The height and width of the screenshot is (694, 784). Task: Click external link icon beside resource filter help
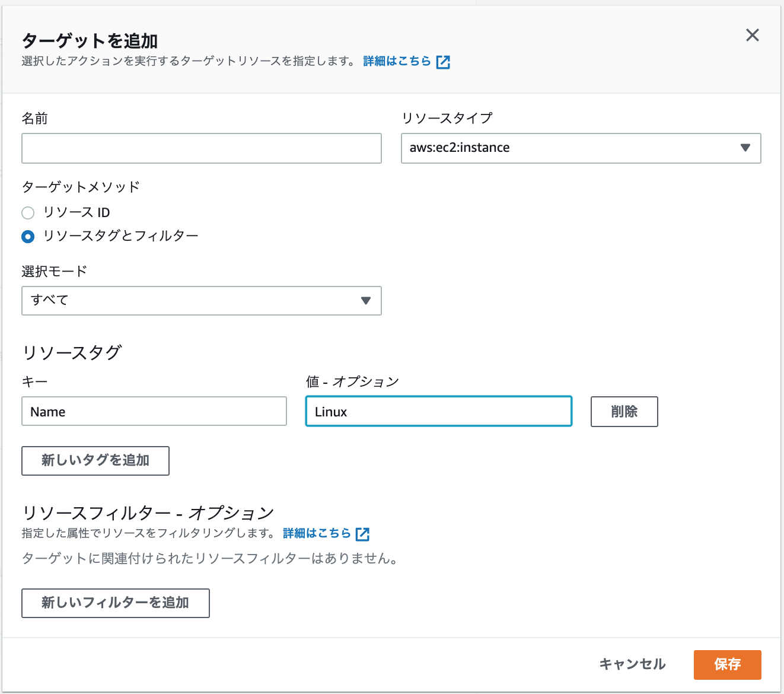[x=362, y=534]
